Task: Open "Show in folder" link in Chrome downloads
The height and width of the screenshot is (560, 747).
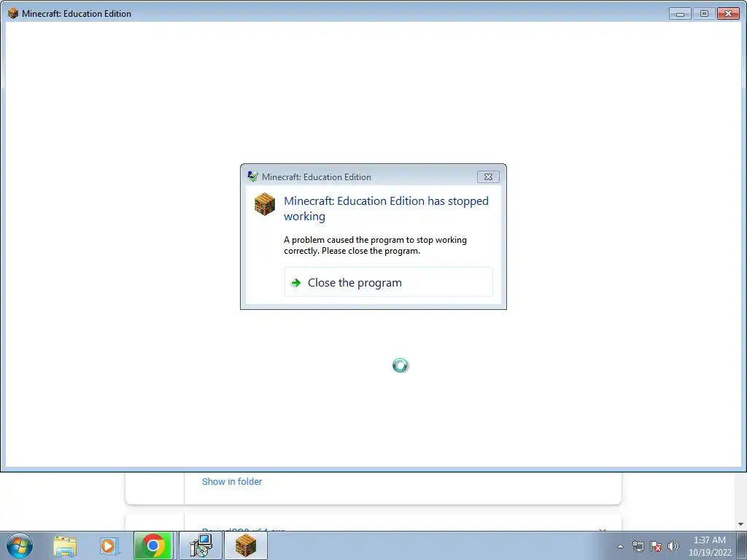Action: pyautogui.click(x=232, y=481)
